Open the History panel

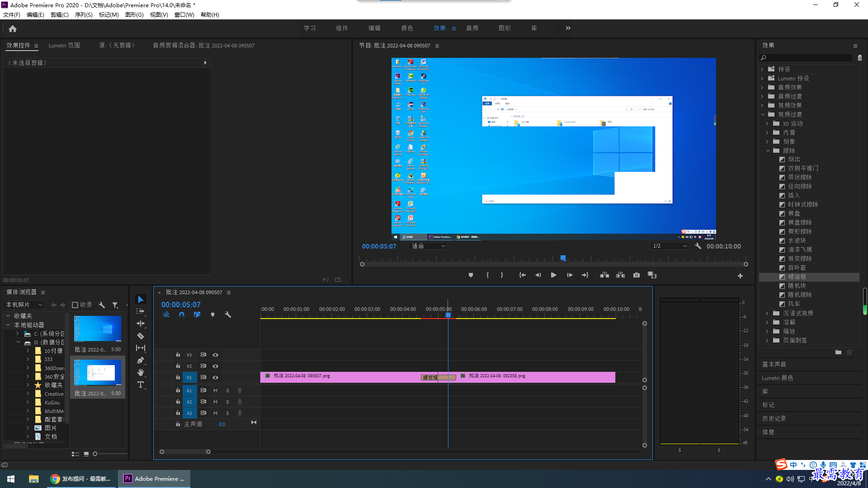click(774, 418)
